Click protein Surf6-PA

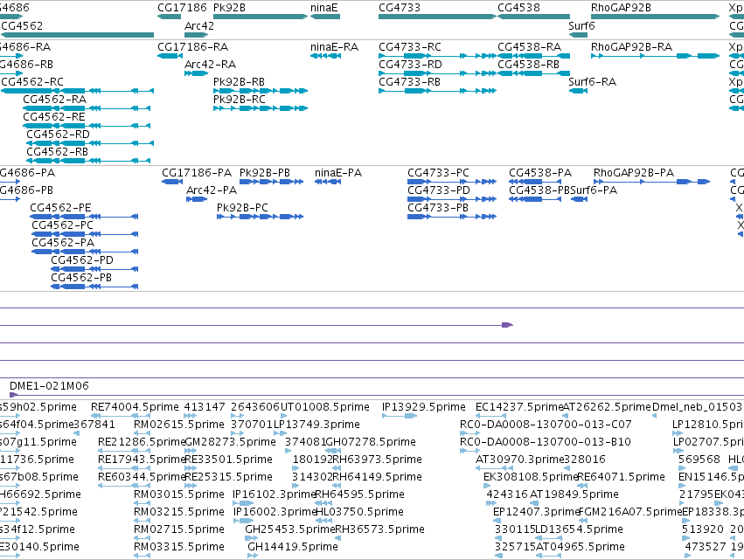point(594,190)
